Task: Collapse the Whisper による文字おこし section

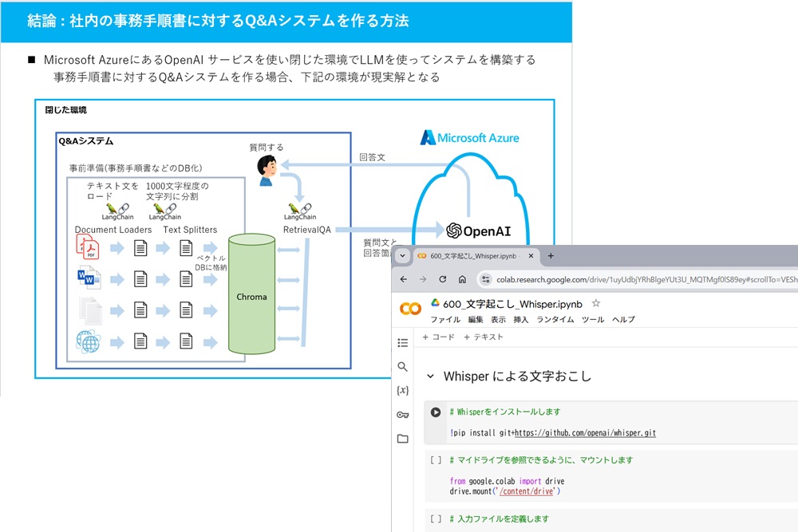Action: (x=431, y=376)
